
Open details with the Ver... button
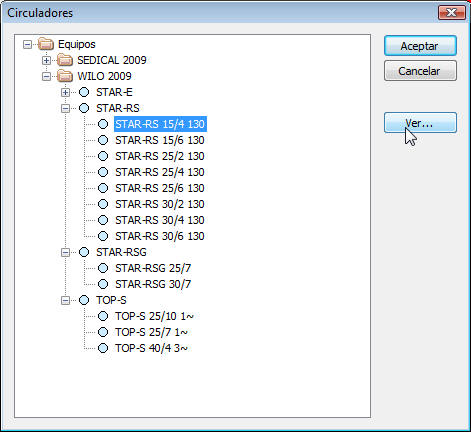(x=420, y=123)
